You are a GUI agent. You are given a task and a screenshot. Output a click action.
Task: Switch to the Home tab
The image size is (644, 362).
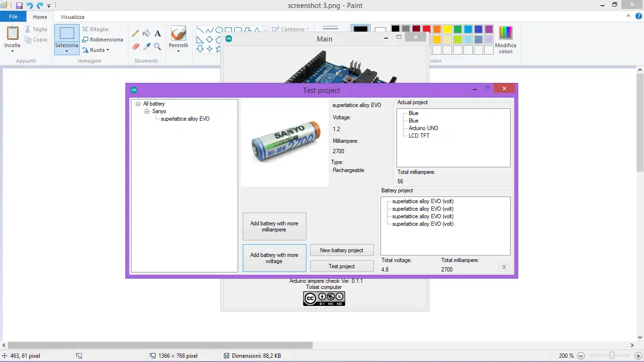click(x=40, y=16)
